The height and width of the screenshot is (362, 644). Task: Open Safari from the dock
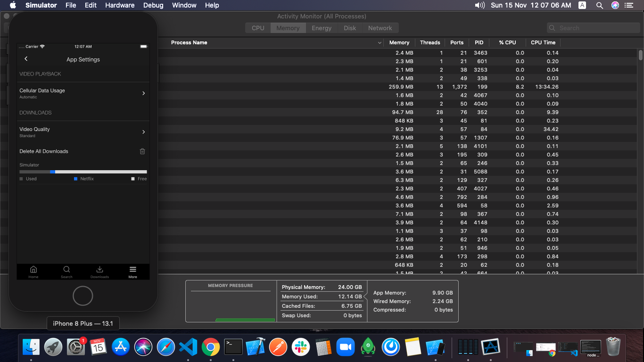166,347
